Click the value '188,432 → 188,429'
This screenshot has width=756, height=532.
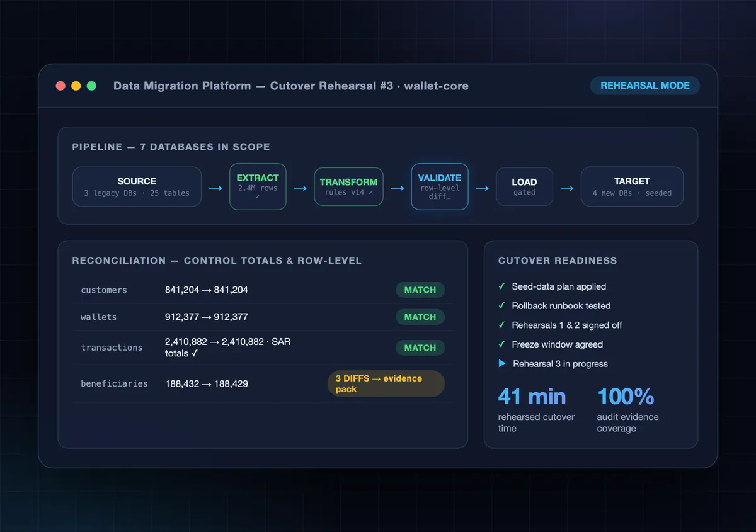coord(207,383)
